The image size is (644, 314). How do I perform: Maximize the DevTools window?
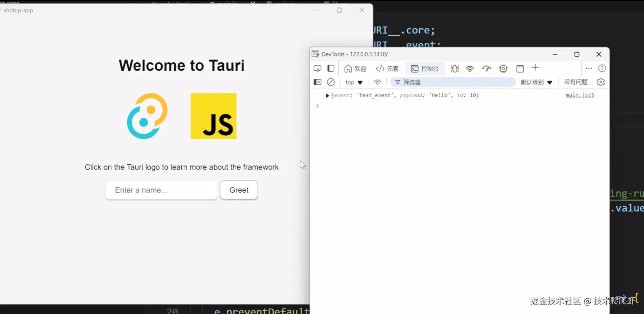point(577,54)
